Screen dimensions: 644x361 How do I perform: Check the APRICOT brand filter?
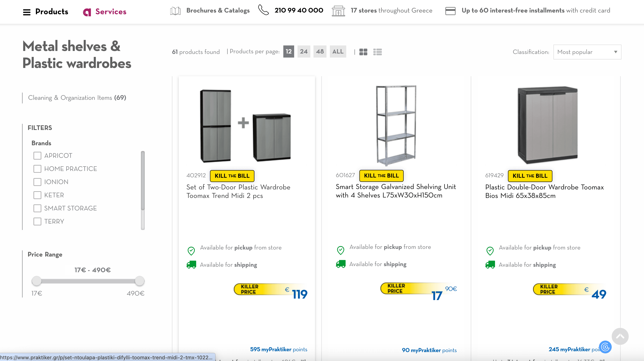37,156
